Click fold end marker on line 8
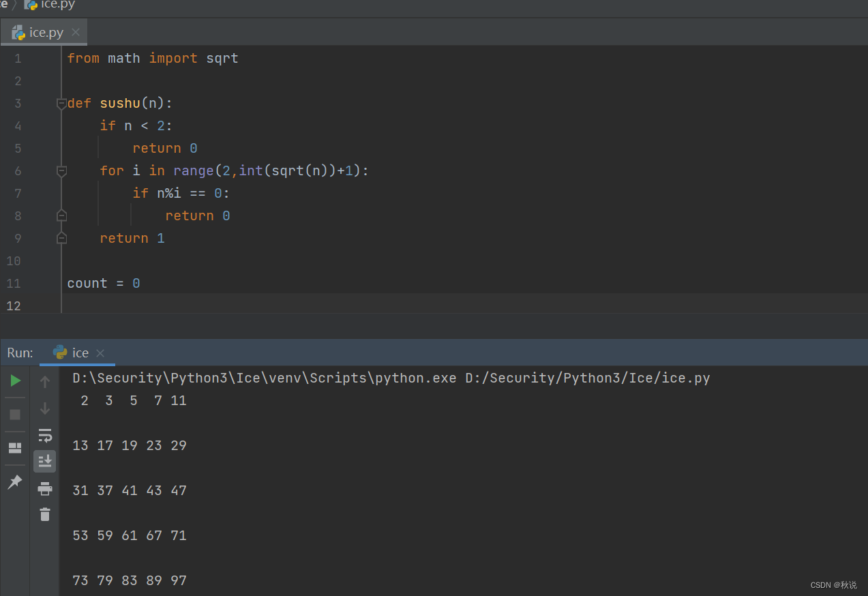 pyautogui.click(x=61, y=216)
